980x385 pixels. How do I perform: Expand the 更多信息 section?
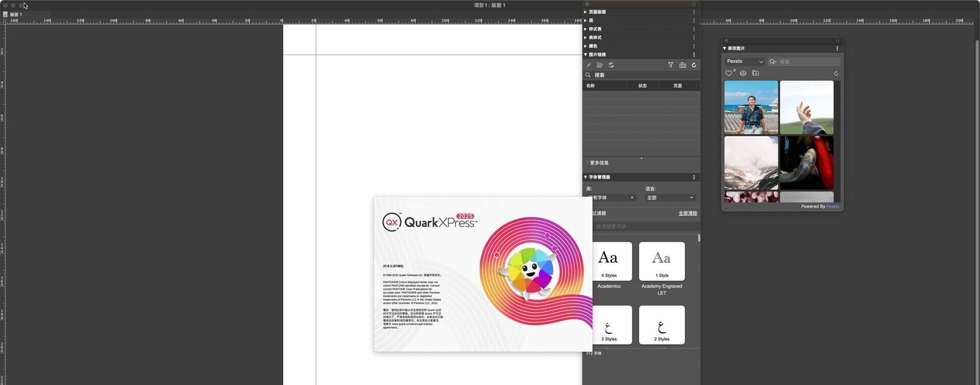point(587,162)
